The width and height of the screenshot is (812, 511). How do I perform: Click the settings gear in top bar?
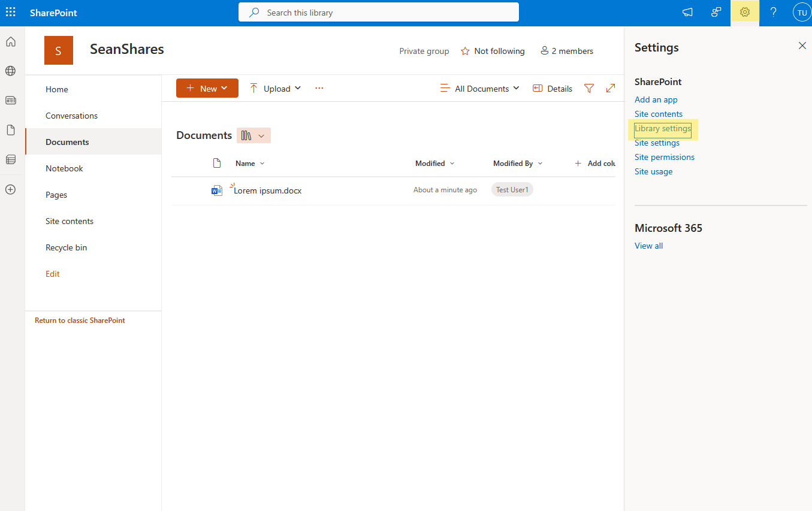744,12
